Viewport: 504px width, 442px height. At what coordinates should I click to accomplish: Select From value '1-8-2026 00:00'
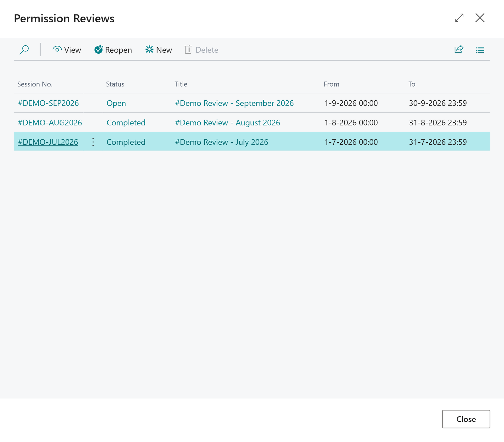pyautogui.click(x=351, y=123)
